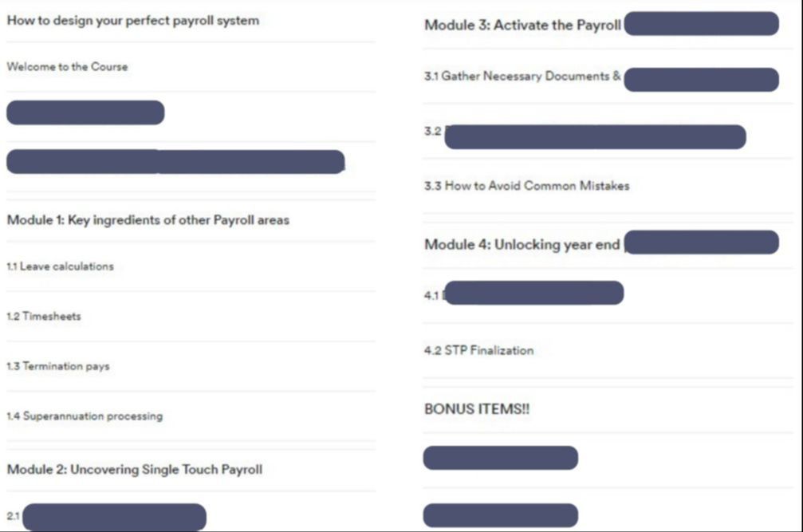Click Module 2 Uncovering Single Touch Payroll heading
Viewport: 803px width, 532px height.
134,470
